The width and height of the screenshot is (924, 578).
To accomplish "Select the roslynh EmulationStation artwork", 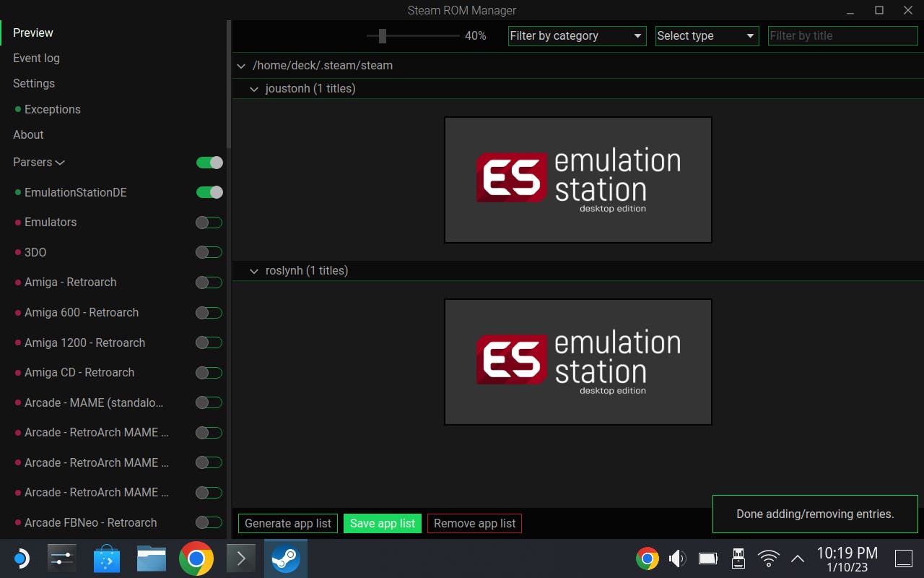I will 578,362.
